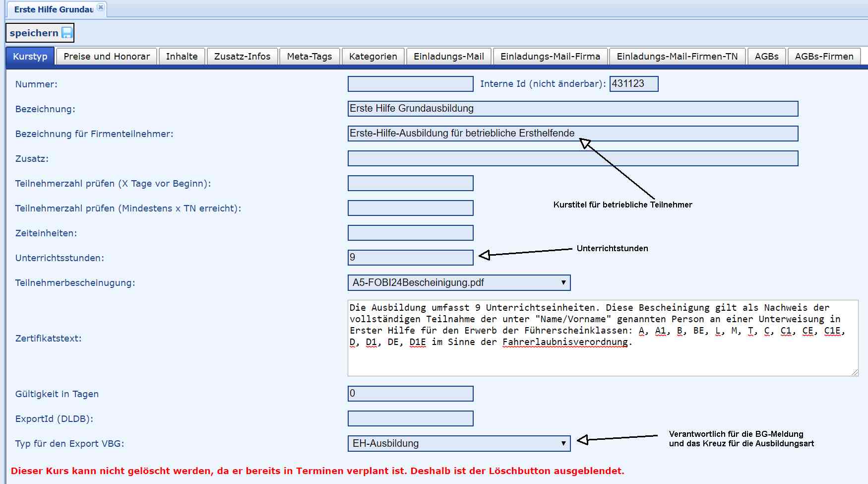Open the AGBs tab
868x484 pixels.
[x=766, y=57]
